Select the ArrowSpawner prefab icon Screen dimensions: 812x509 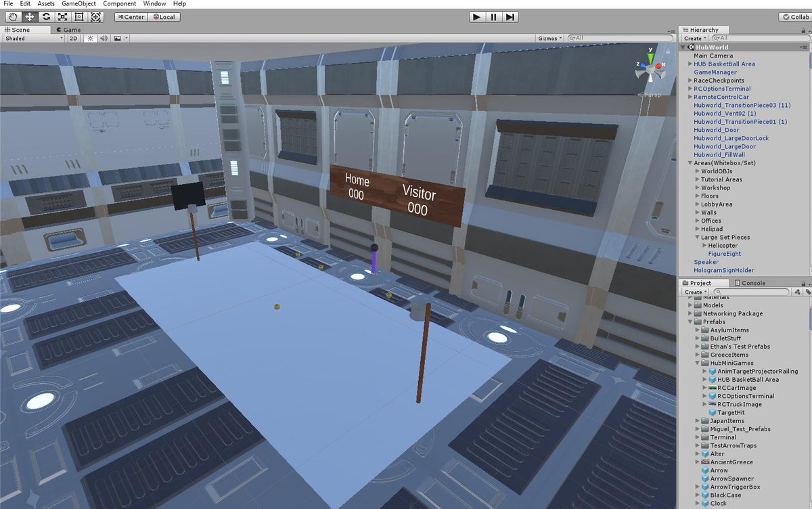pos(705,479)
